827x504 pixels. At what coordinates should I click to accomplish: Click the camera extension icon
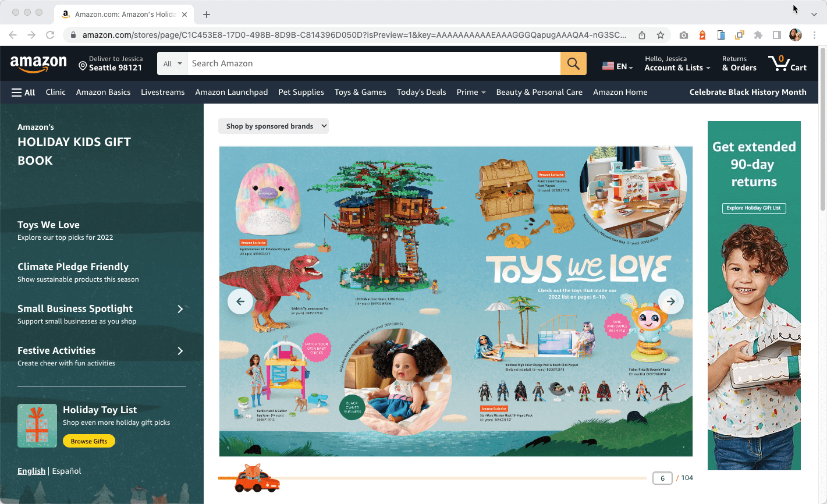684,35
